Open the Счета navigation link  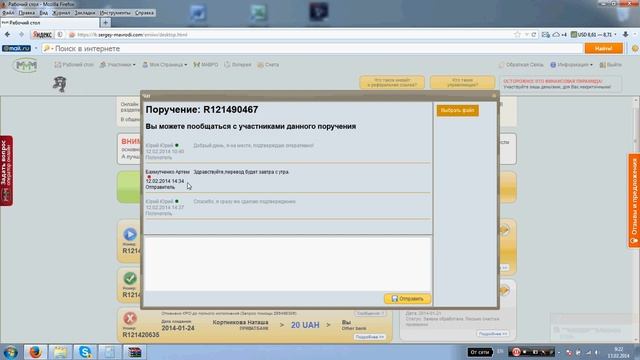268,64
